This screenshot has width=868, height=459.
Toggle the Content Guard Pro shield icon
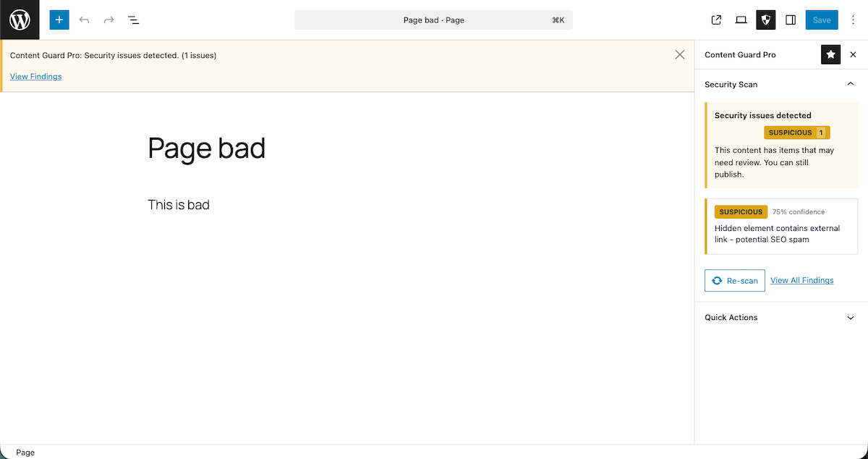click(x=766, y=20)
